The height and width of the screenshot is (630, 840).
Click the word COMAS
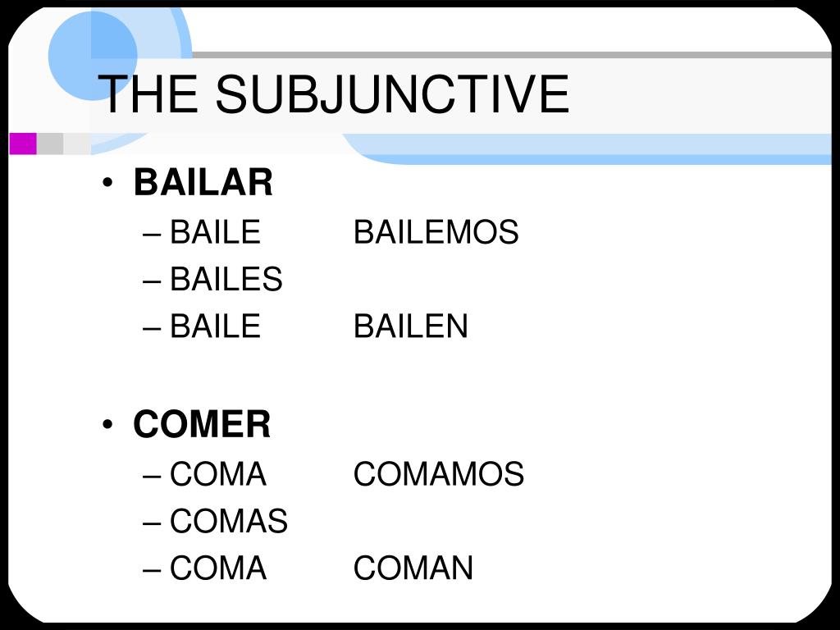click(229, 521)
